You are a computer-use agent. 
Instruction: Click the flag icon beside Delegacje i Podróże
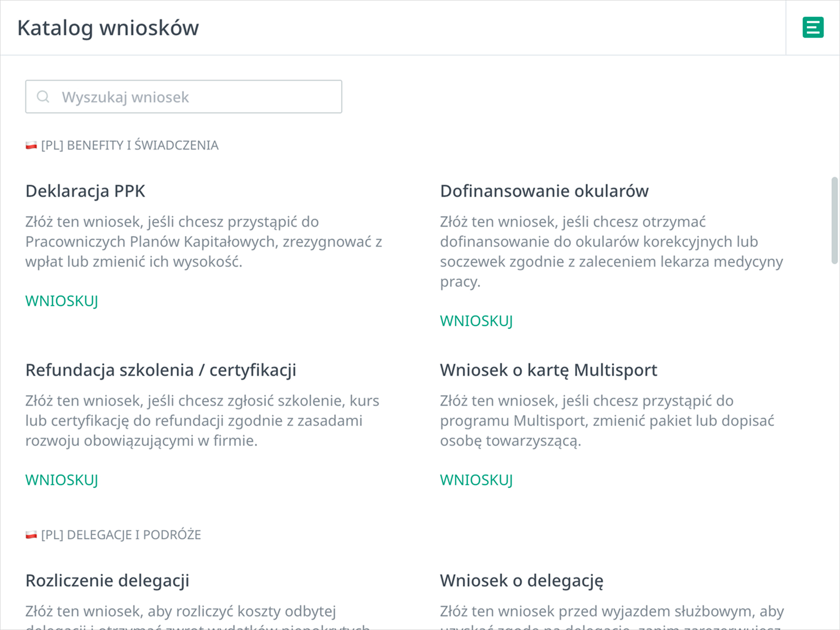point(31,535)
